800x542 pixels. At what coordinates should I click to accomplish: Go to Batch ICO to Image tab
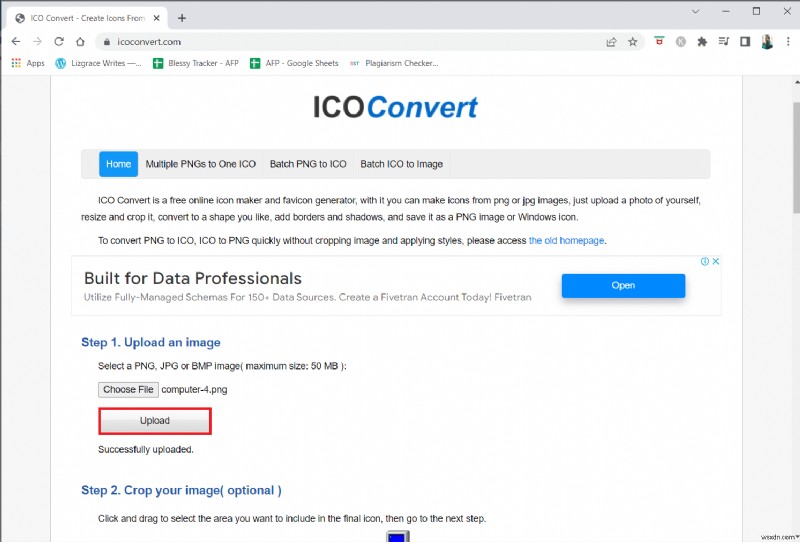401,164
